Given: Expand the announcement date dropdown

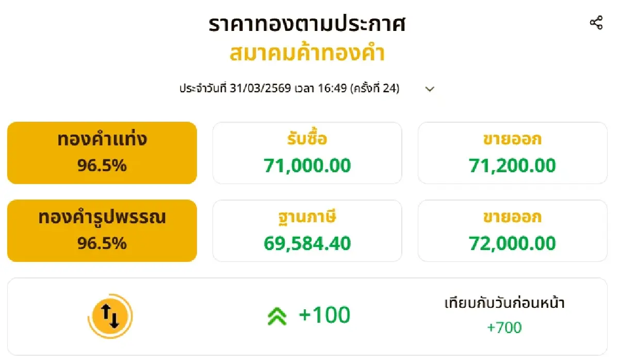Looking at the screenshot, I should point(430,89).
